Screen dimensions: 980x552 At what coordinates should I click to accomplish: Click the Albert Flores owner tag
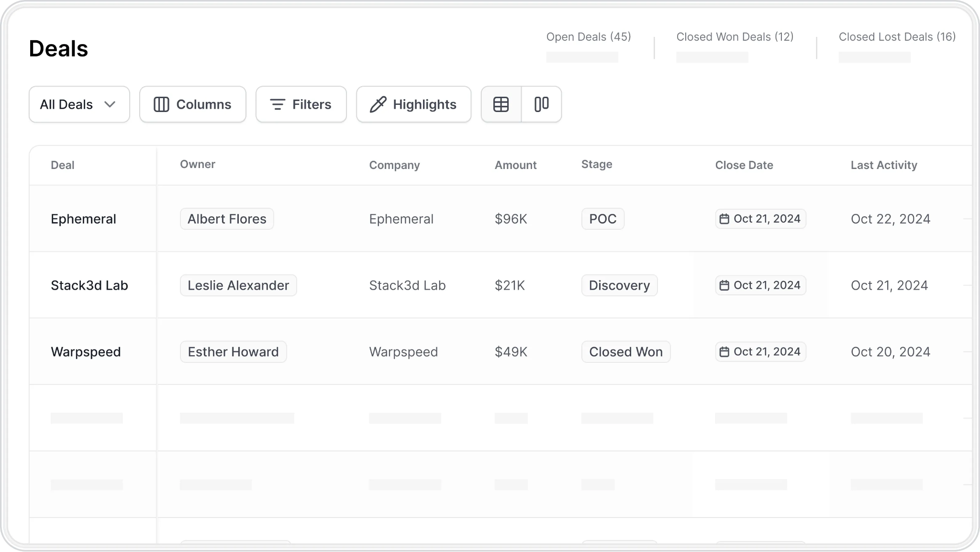227,219
